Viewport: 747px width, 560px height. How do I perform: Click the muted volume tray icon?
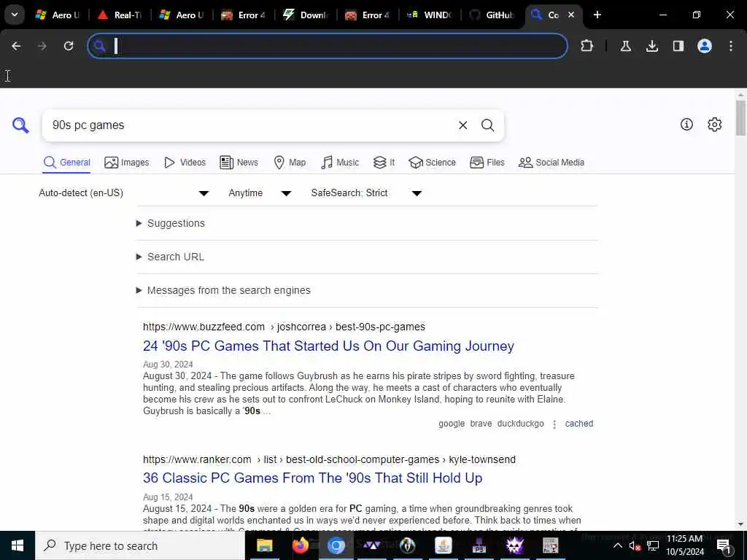pos(635,545)
